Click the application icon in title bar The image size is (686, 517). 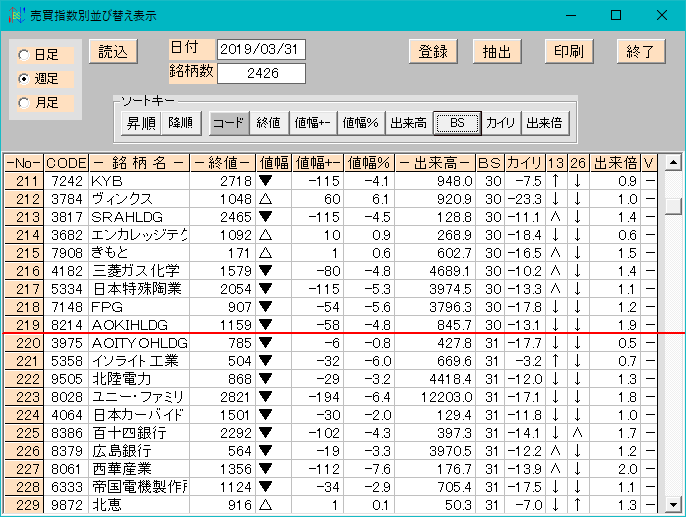click(16, 15)
